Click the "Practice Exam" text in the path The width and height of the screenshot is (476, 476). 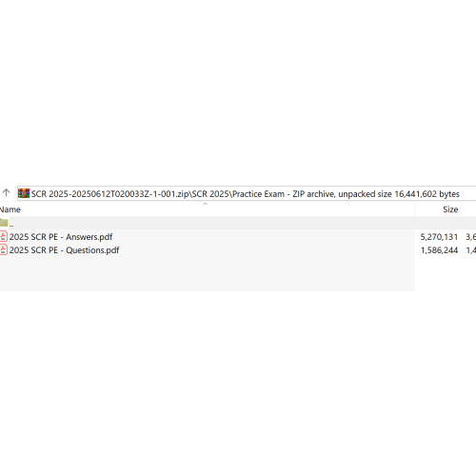click(x=258, y=194)
